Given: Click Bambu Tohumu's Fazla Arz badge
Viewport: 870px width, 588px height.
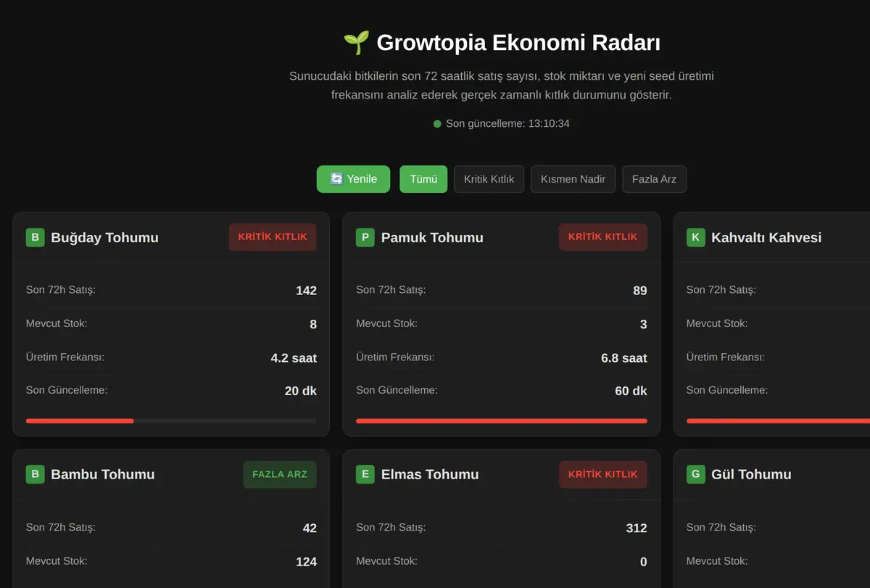Looking at the screenshot, I should click(x=280, y=474).
